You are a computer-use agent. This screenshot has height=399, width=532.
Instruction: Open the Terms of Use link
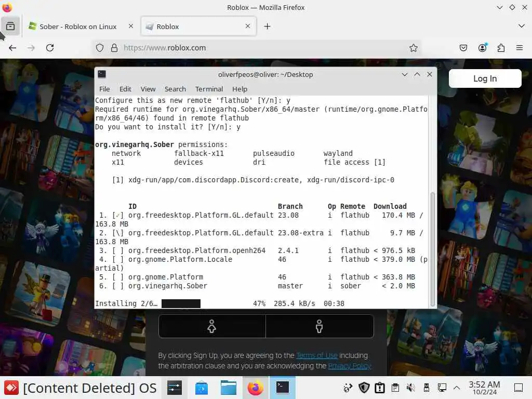click(x=317, y=355)
